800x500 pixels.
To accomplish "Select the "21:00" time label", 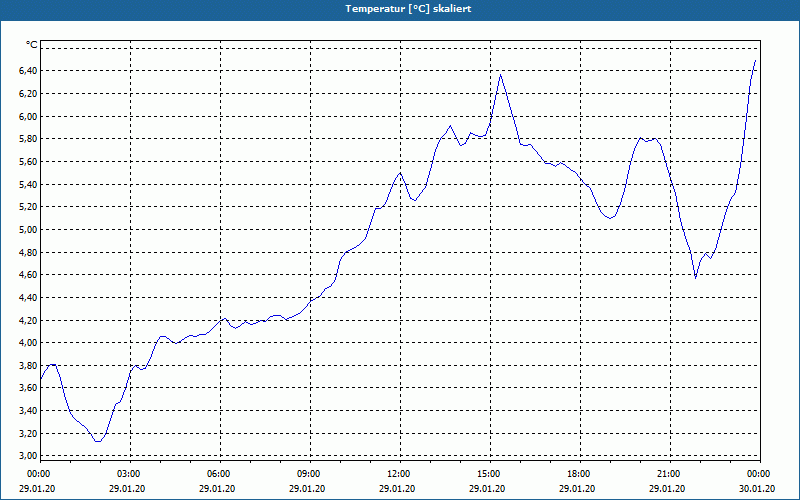I will [x=670, y=474].
